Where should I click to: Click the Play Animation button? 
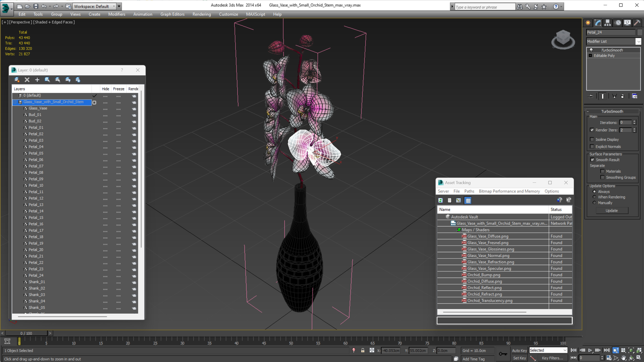point(590,350)
